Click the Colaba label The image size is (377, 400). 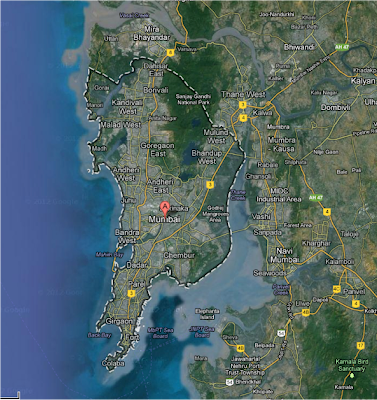113,363
